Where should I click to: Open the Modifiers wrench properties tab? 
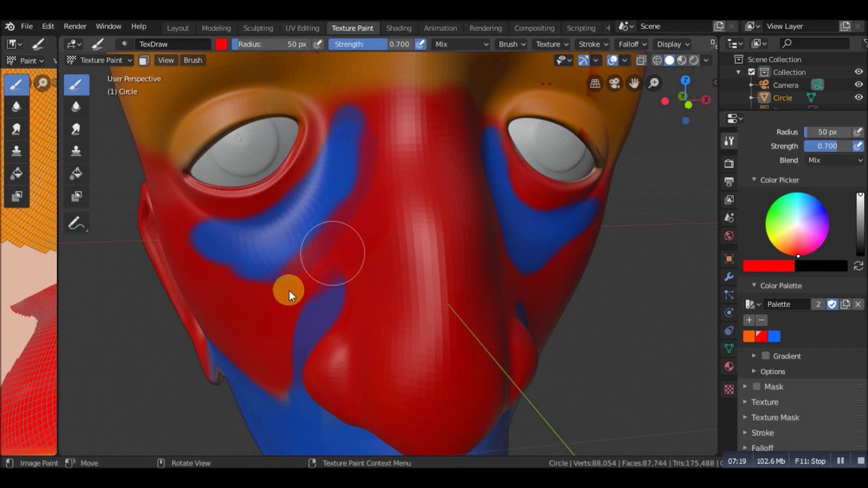pyautogui.click(x=729, y=277)
